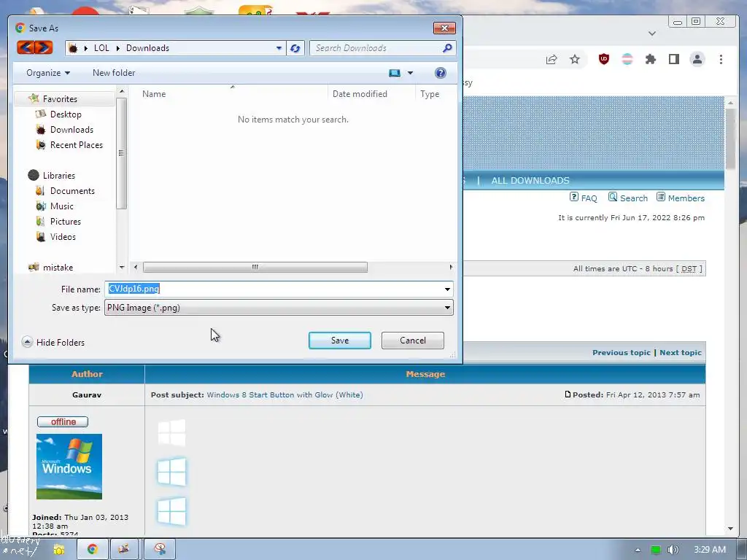This screenshot has height=560, width=747.
Task: Click the Chrome icon in the taskbar
Action: [93, 549]
